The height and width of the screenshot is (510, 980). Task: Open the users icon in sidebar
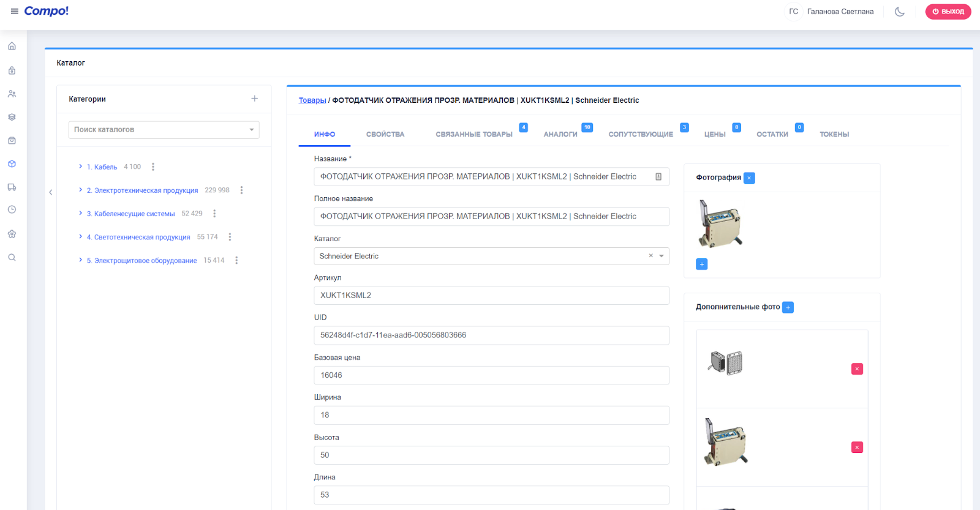pos(12,94)
